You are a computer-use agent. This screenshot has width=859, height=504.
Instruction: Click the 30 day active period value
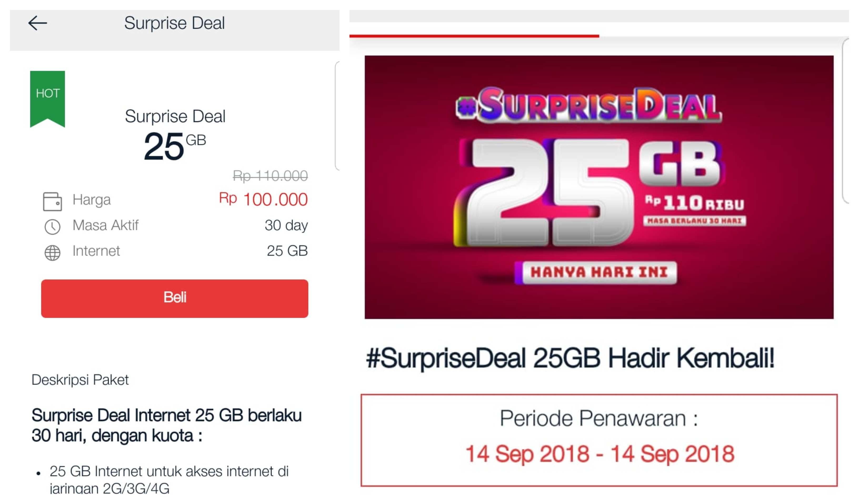[x=286, y=225]
